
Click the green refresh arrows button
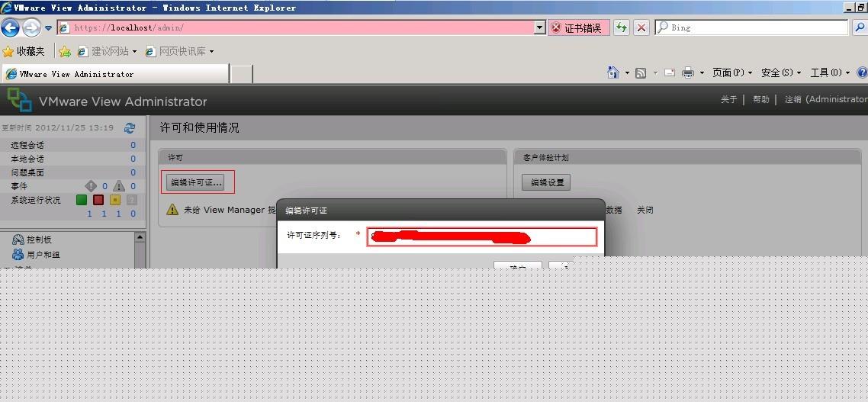(x=622, y=27)
